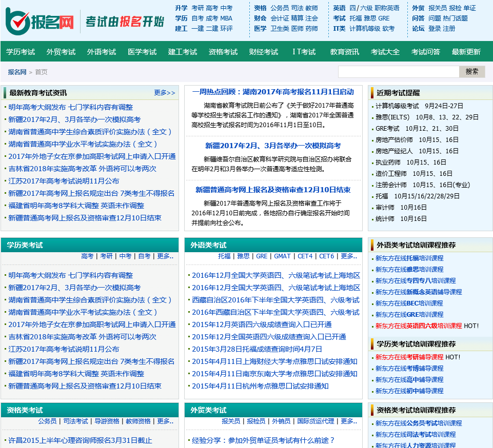This screenshot has height=448, width=493.
Task: Click the 报名网 logo
Action: tap(40, 22)
